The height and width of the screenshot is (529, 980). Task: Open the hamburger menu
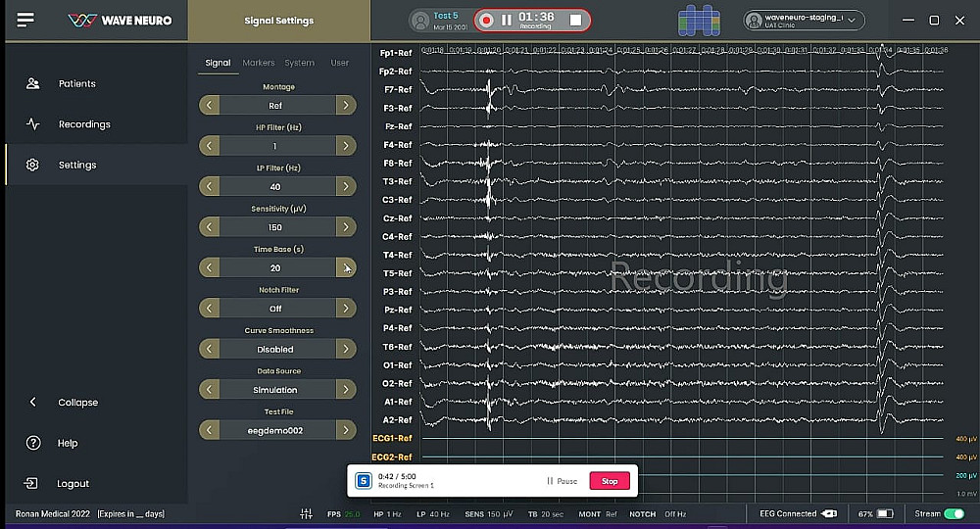(25, 20)
